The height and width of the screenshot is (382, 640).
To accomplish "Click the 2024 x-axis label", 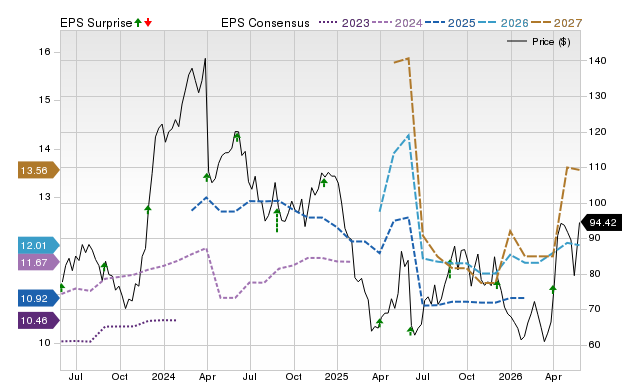I will tap(163, 376).
